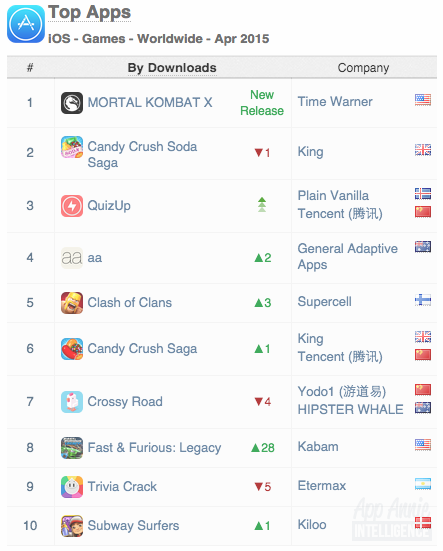This screenshot has width=443, height=551.
Task: Click the Fast & Furious: Legacy icon
Action: click(x=72, y=448)
